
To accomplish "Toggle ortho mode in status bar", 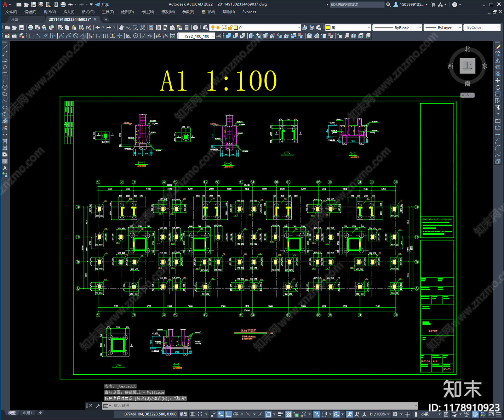I will (228, 414).
